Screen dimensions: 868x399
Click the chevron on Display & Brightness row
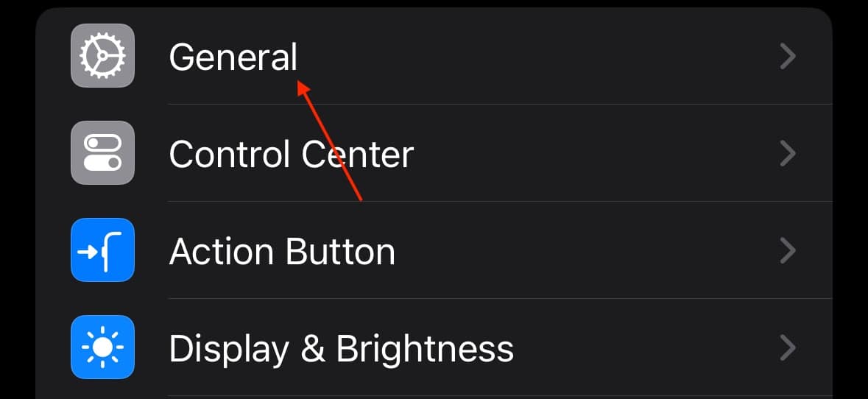click(x=788, y=349)
